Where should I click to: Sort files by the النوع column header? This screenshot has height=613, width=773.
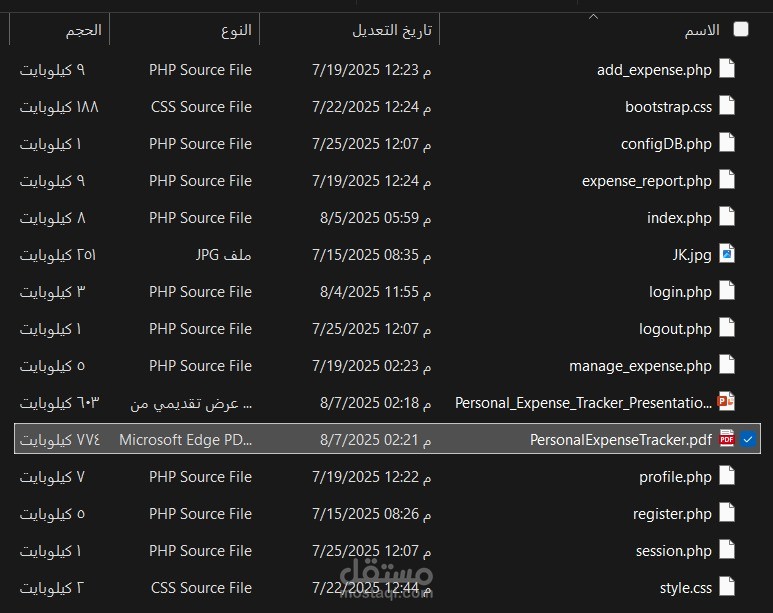click(236, 30)
